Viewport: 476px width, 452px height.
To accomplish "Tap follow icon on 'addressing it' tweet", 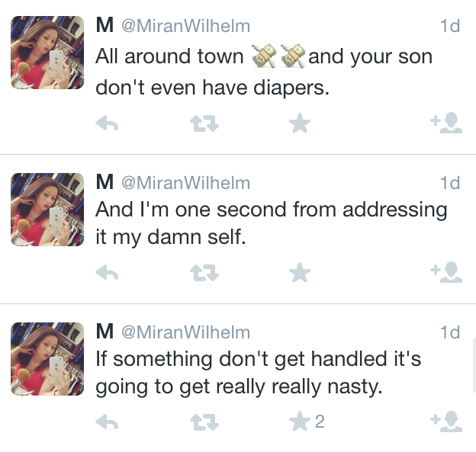I will tap(446, 272).
